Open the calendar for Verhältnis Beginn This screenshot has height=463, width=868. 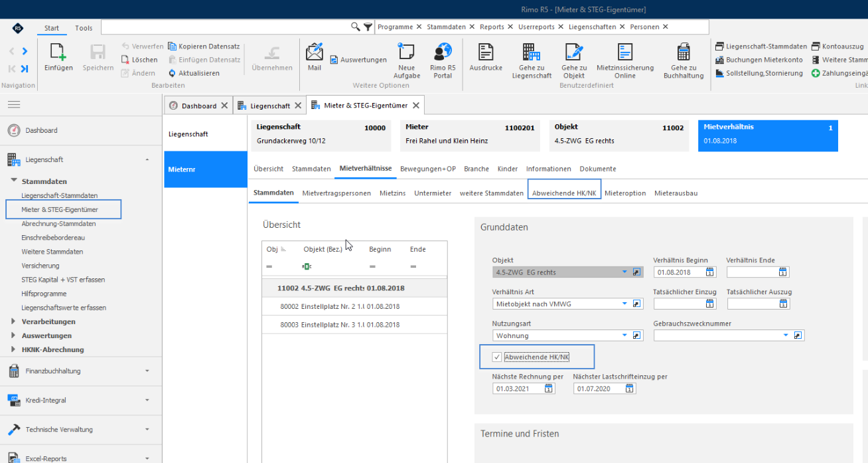click(x=710, y=272)
